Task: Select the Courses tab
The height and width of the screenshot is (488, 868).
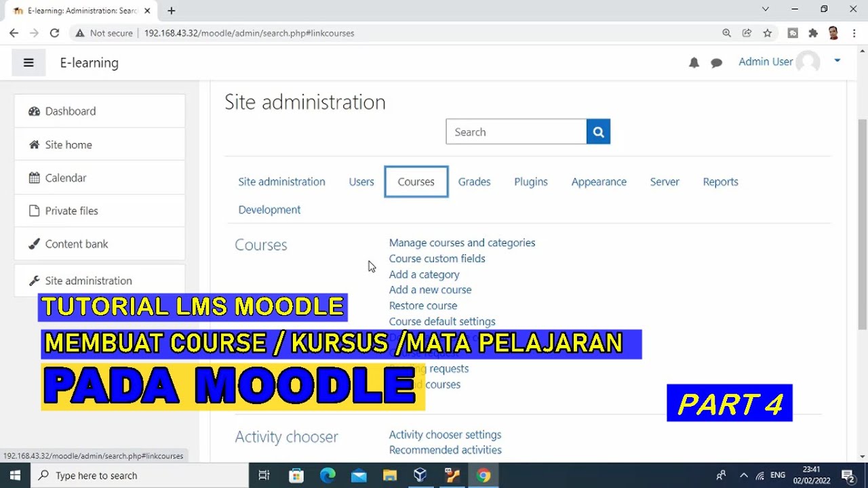Action: point(416,182)
